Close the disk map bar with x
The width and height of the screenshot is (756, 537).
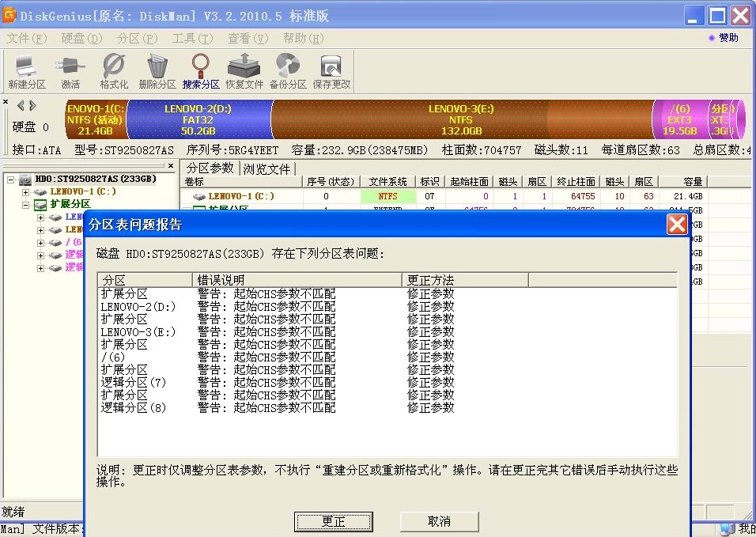pos(6,102)
